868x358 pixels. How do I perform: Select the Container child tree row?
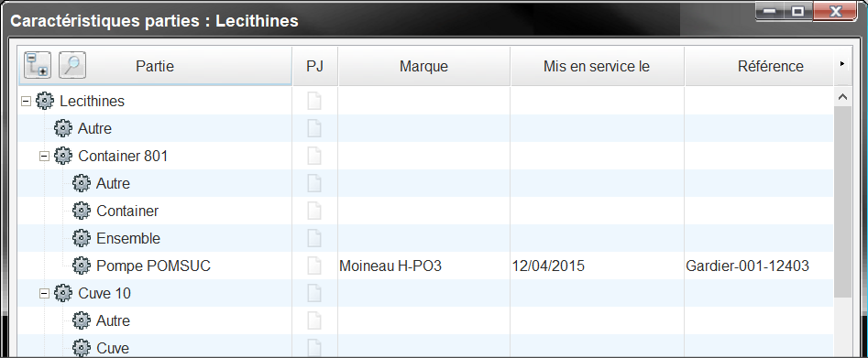tap(425, 211)
